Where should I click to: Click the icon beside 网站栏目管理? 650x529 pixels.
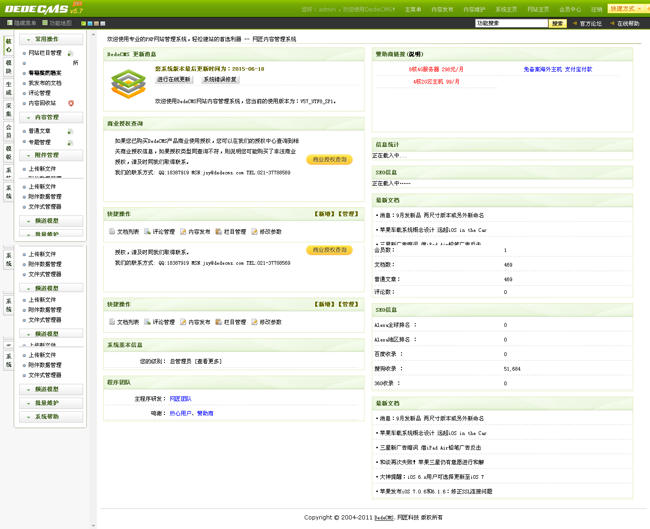(70, 53)
